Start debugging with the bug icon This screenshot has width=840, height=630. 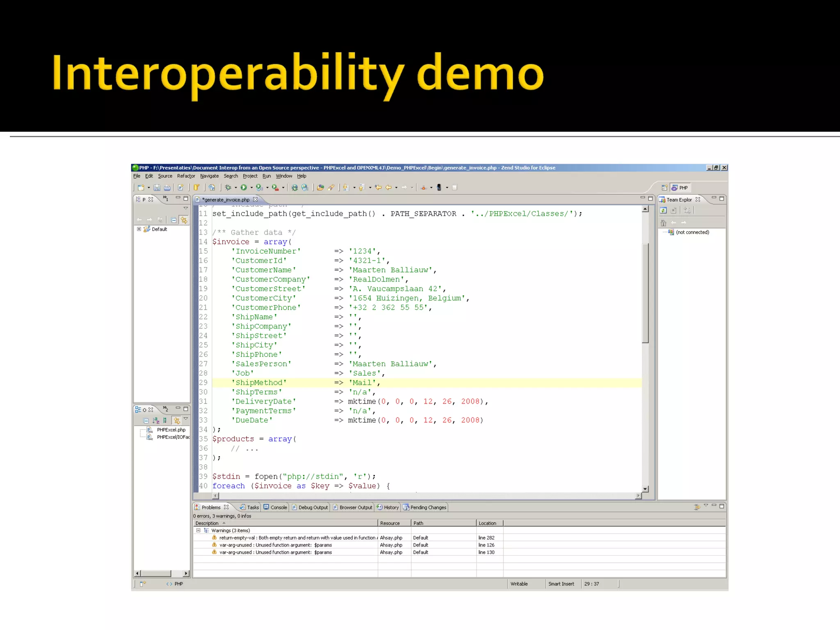pos(228,187)
